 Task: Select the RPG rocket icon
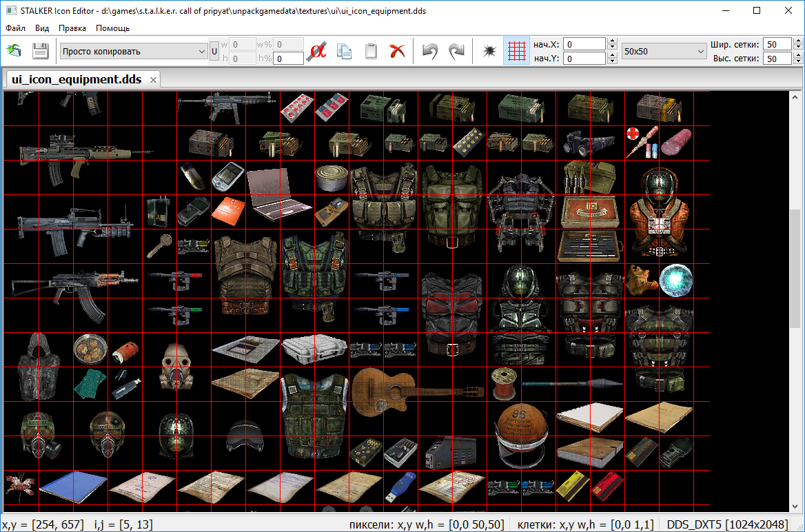coord(573,384)
